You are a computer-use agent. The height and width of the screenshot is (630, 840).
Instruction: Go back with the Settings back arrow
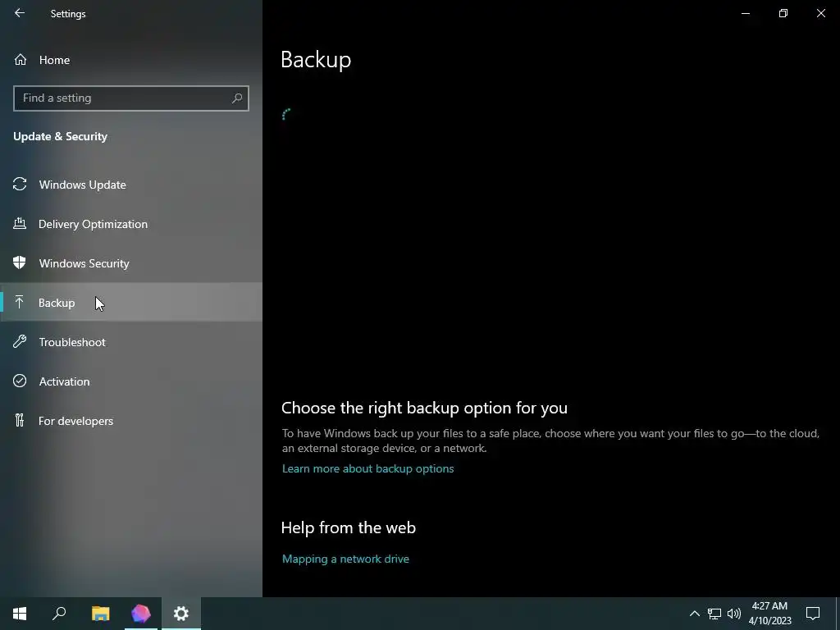[20, 13]
